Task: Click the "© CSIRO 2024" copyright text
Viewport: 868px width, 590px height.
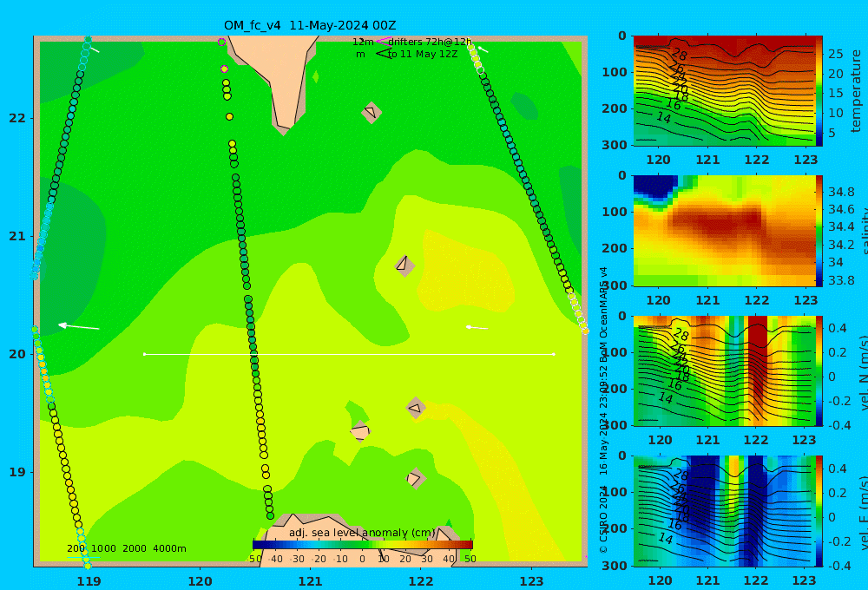Action: click(x=603, y=519)
